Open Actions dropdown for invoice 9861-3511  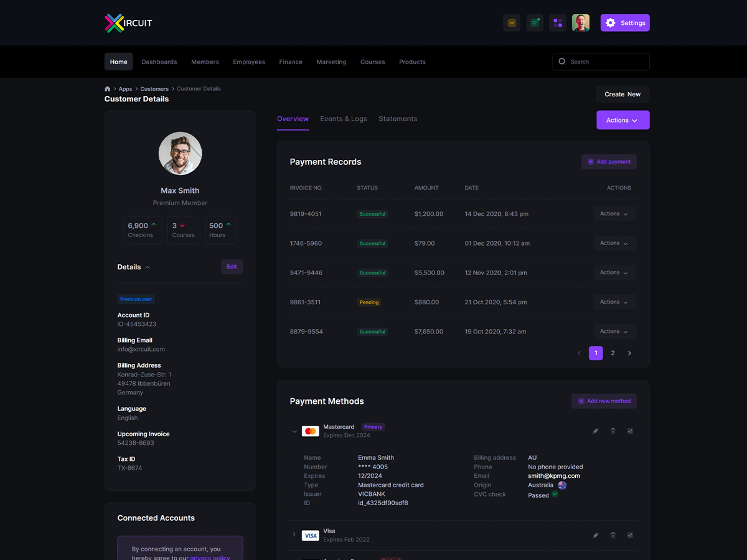pos(614,302)
